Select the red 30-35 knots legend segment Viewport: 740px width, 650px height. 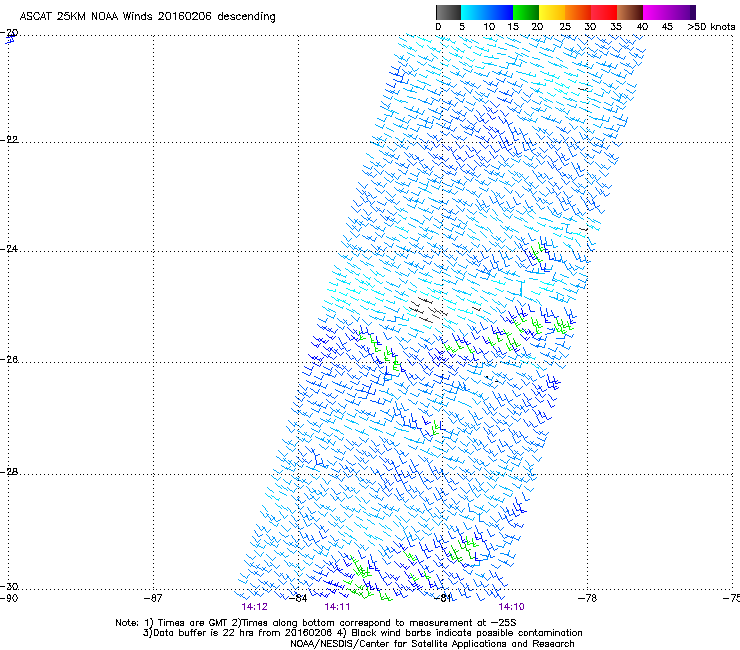[x=604, y=12]
